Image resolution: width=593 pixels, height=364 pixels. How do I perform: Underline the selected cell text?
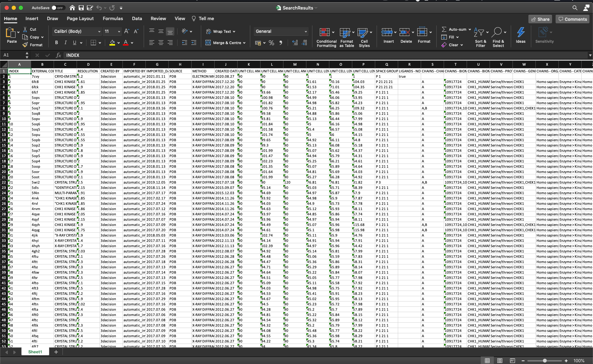[x=74, y=43]
